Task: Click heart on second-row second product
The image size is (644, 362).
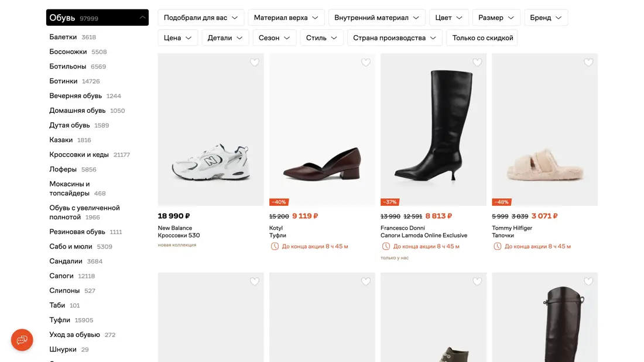Action: 365,281
